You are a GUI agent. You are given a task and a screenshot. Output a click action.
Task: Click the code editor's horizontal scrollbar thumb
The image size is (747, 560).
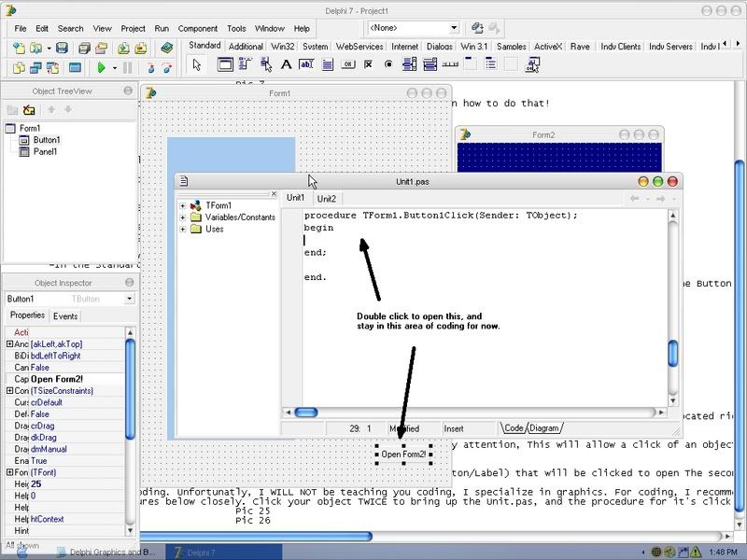pos(306,412)
